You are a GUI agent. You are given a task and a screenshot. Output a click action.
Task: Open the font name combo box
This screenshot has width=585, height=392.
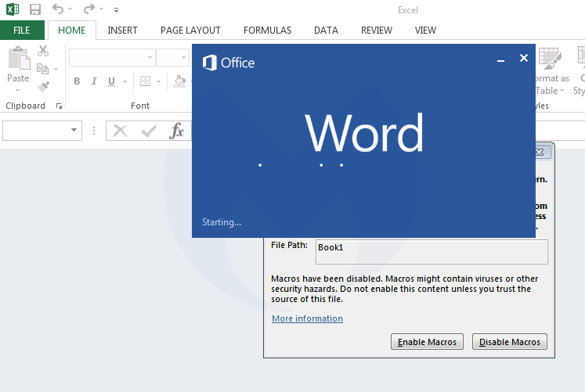pyautogui.click(x=112, y=57)
